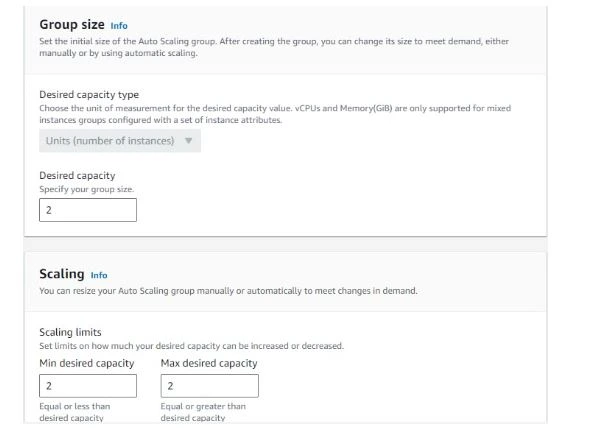This screenshot has width=593, height=436.
Task: Click the arrow on Desired capacity type dropdown
Action: (188, 141)
